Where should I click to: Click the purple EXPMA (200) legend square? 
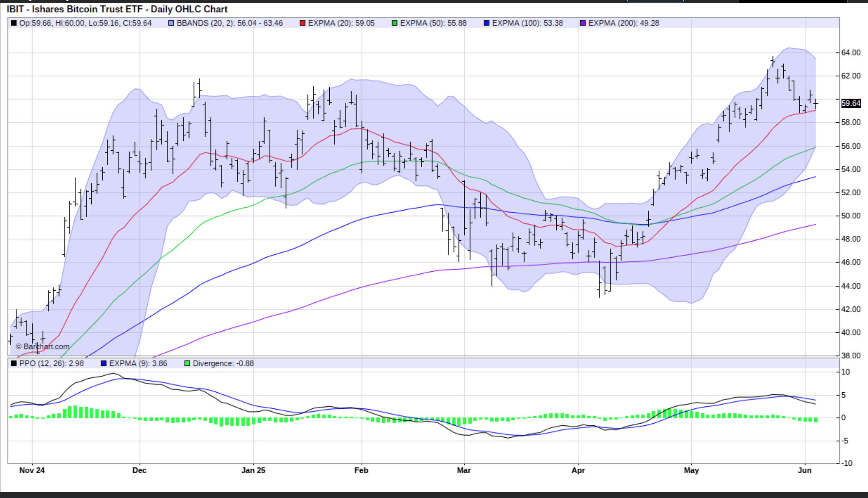(x=583, y=23)
